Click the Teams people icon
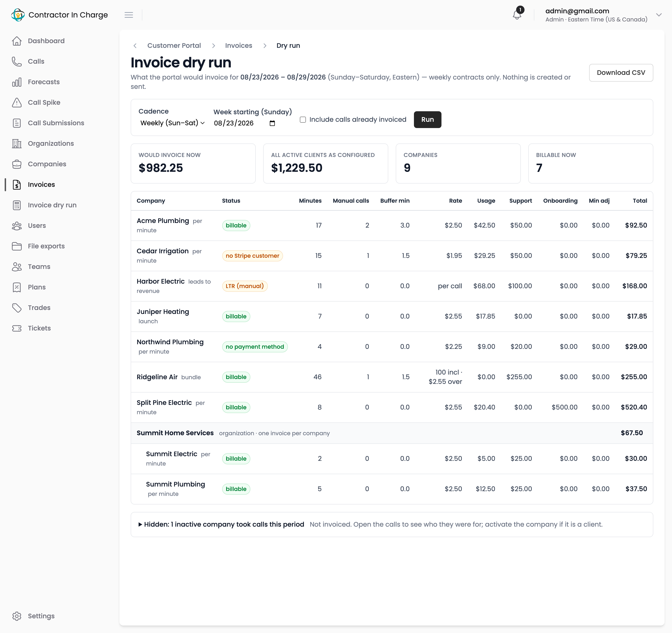This screenshot has height=633, width=672. [17, 267]
